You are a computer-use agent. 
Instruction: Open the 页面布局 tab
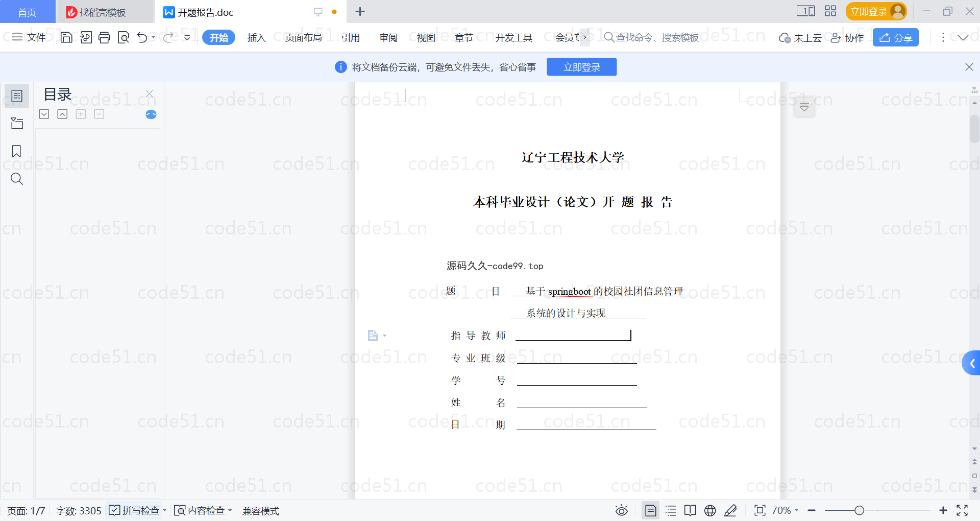(x=303, y=37)
